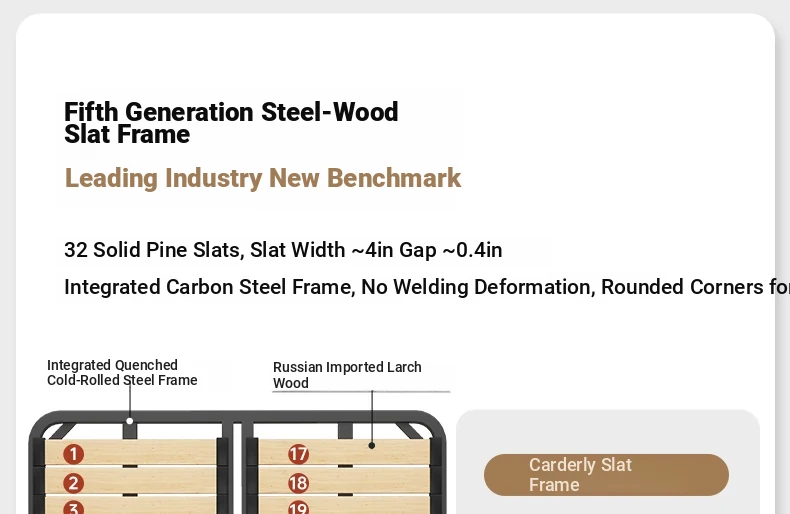790x514 pixels.
Task: Click the Integrated Carbon Steel Frame description text
Action: pos(427,287)
